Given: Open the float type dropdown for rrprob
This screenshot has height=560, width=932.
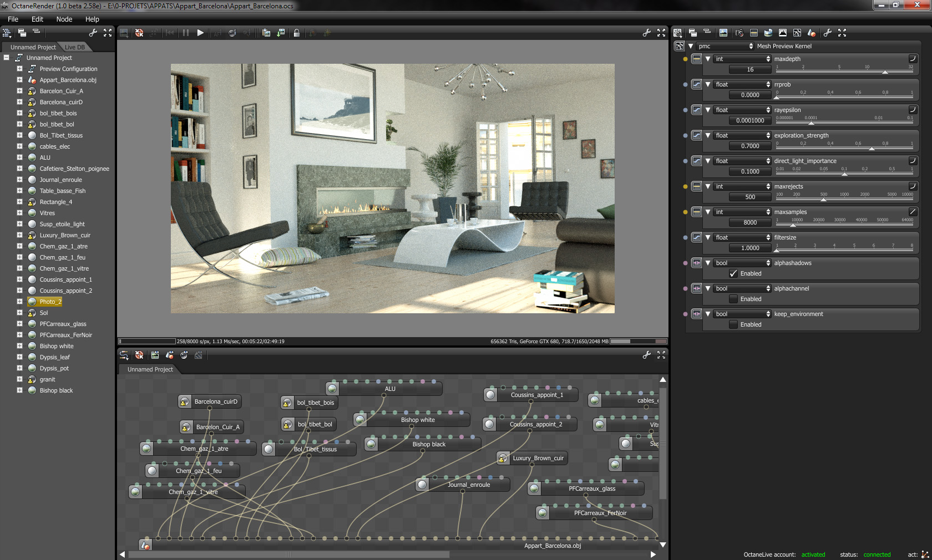Looking at the screenshot, I should click(x=742, y=84).
